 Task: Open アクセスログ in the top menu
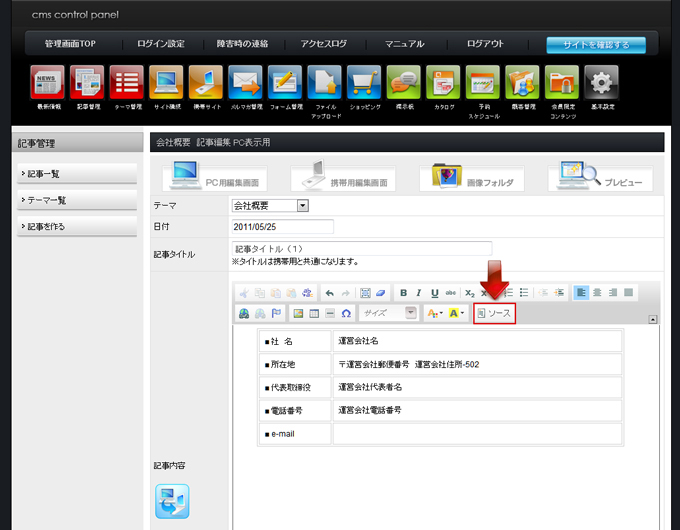323,45
